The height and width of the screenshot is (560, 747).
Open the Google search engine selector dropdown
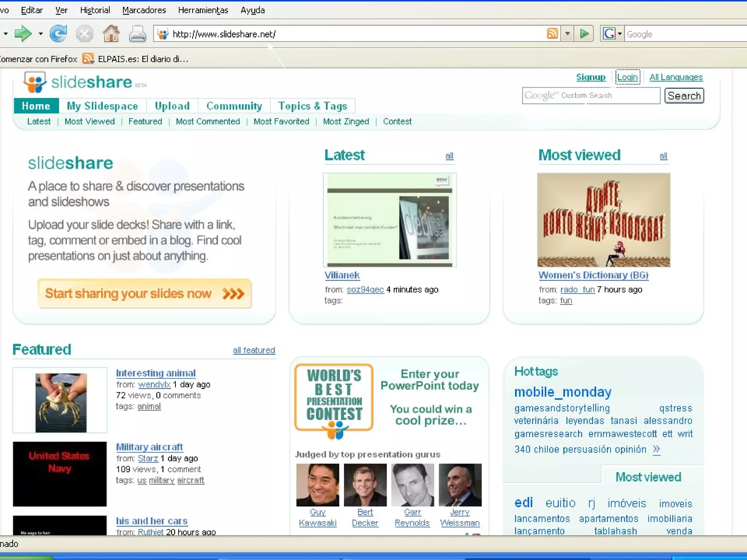612,34
